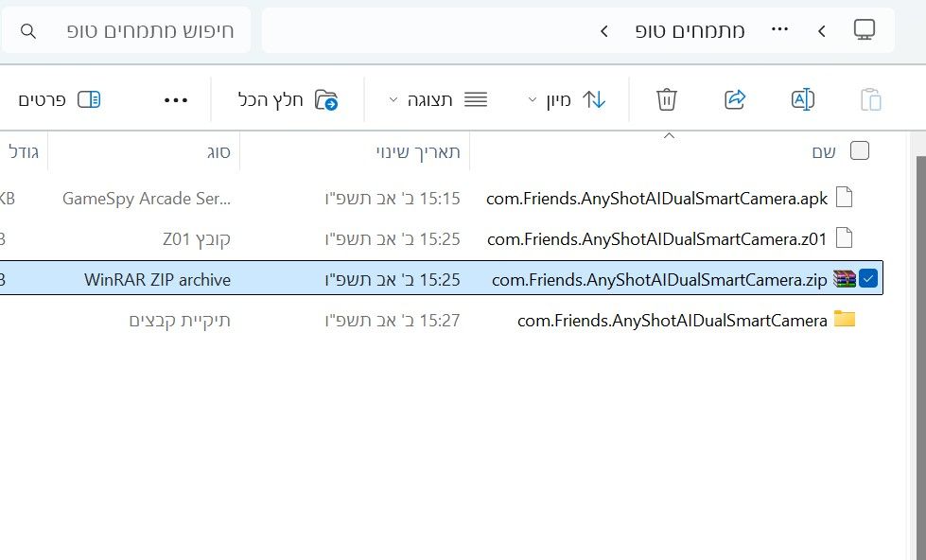The width and height of the screenshot is (926, 560).
Task: Open the address bar ellipsis for hidden path
Action: pyautogui.click(x=779, y=29)
